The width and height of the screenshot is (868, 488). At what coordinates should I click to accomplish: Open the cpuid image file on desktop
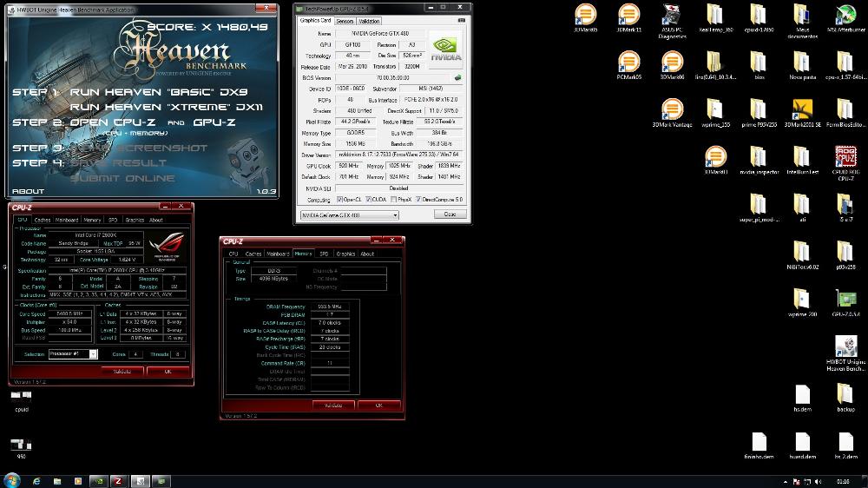pos(22,401)
